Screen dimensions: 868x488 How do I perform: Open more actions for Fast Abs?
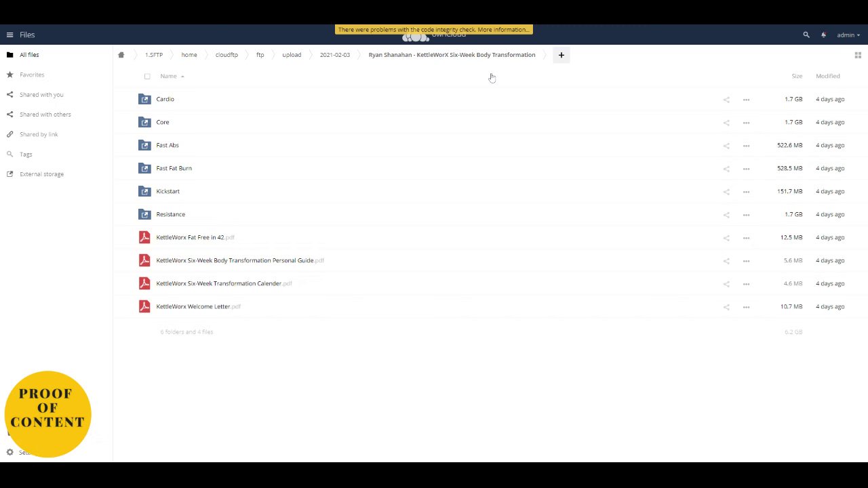click(746, 146)
